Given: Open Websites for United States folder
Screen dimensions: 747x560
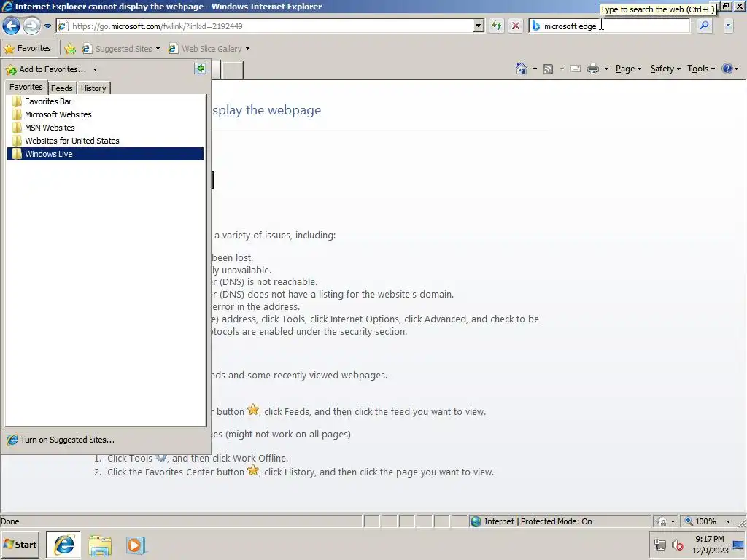Looking at the screenshot, I should coord(105,141).
